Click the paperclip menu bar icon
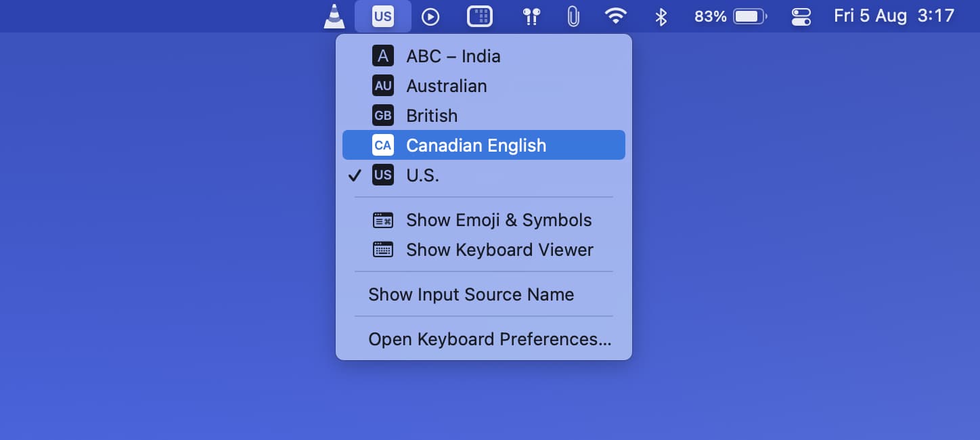Image resolution: width=980 pixels, height=440 pixels. pos(573,16)
